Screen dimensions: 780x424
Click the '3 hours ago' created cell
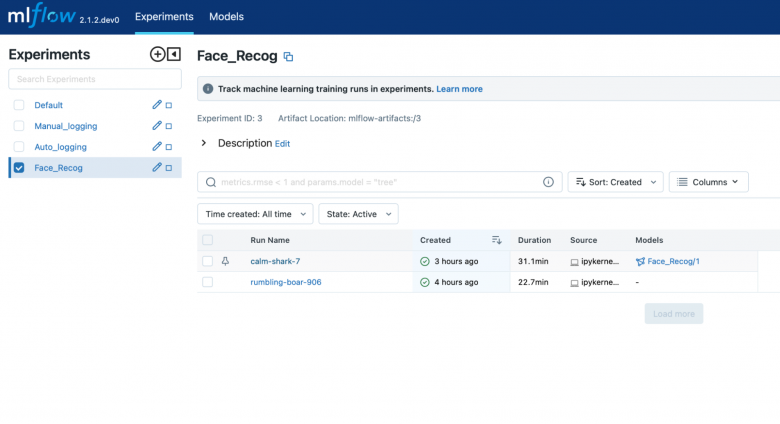(456, 261)
